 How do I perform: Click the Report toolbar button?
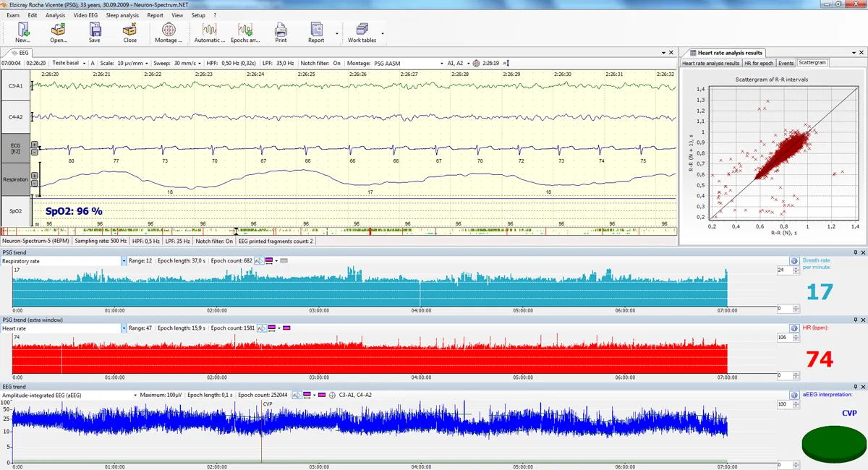coord(316,30)
